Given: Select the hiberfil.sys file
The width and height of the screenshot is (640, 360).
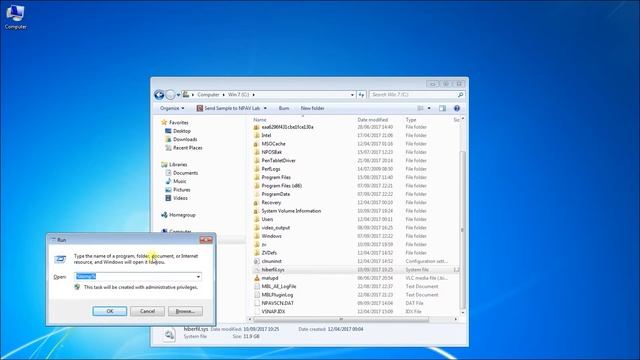Looking at the screenshot, I should pos(273,269).
